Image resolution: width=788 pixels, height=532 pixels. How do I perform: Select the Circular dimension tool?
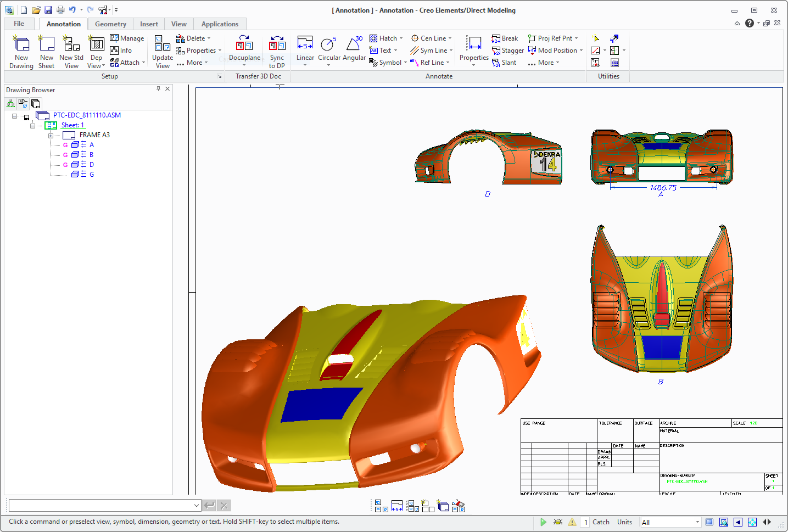pyautogui.click(x=329, y=43)
